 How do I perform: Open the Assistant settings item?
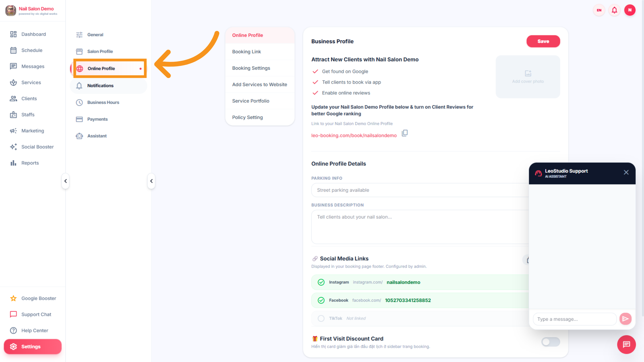click(x=97, y=136)
